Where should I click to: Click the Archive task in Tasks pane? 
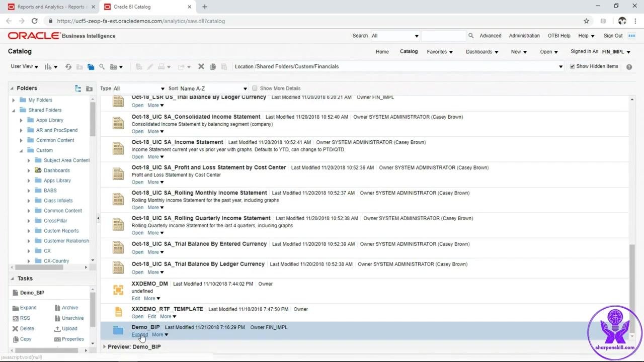point(66,308)
